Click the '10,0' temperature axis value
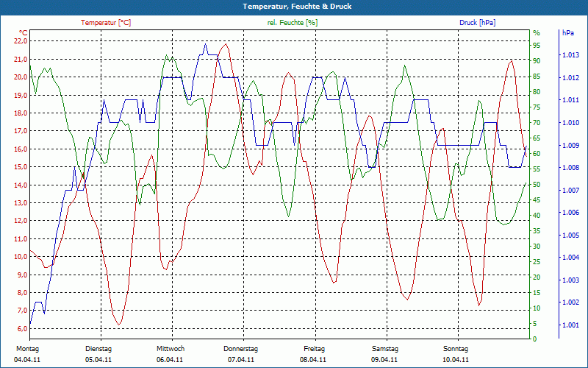 [x=21, y=257]
